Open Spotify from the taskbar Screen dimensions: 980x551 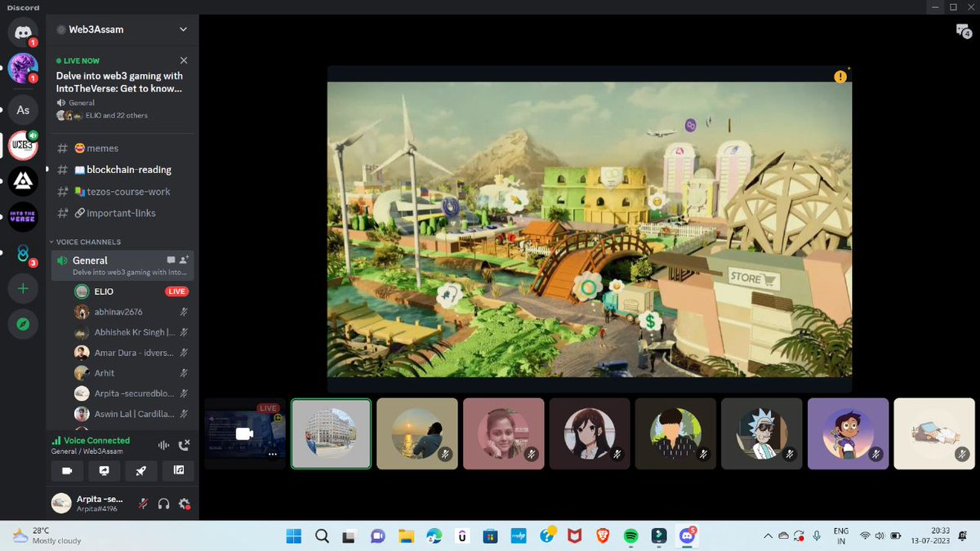click(x=630, y=536)
